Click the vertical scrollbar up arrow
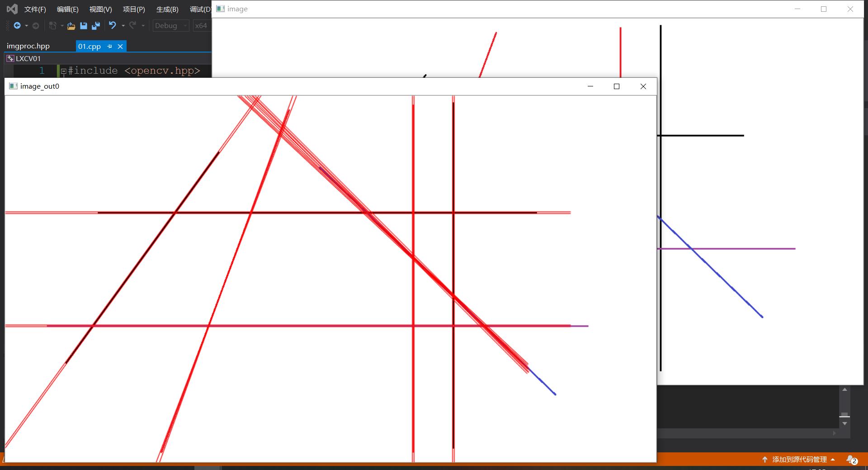Screen dimensions: 868x470 pyautogui.click(x=844, y=389)
